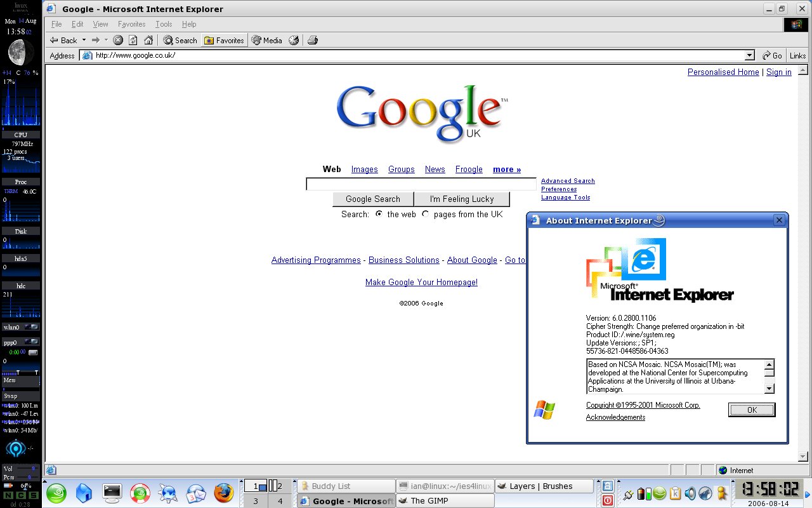Open the Groups link
Viewport: 812px width, 508px height.
(401, 170)
